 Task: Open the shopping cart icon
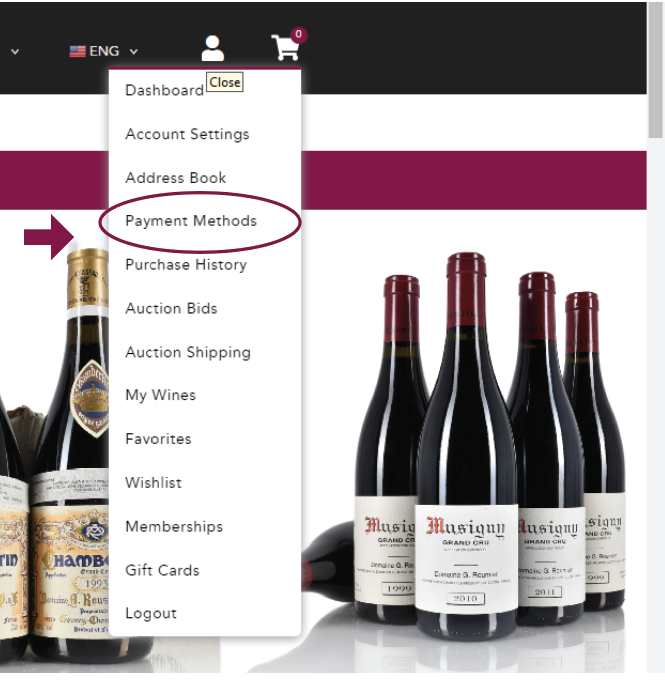tap(285, 48)
